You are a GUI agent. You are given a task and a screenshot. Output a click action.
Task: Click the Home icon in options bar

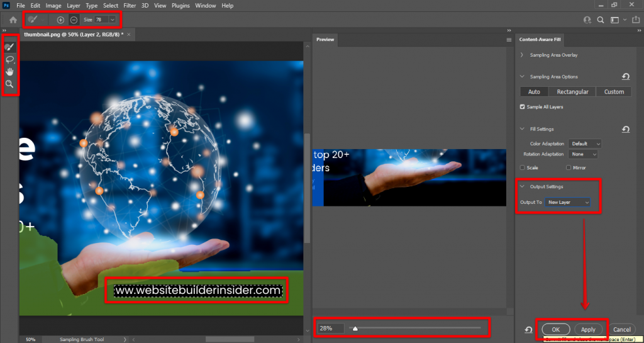tap(13, 20)
